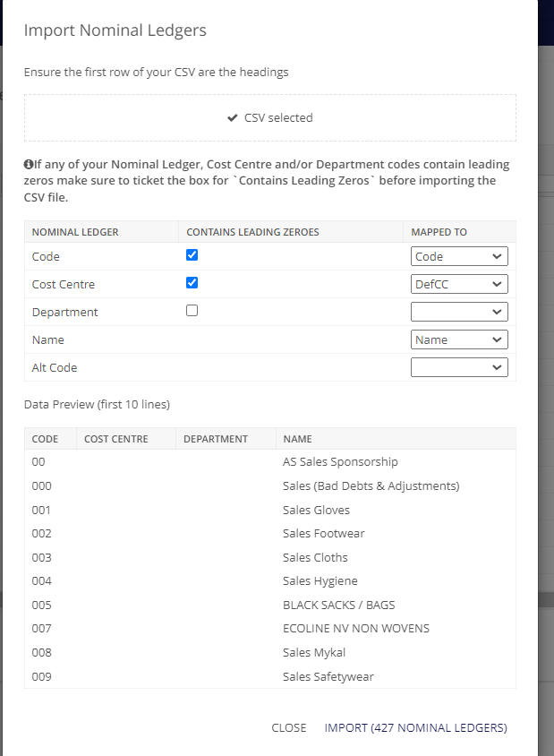554x756 pixels.
Task: Click the CLOSE button
Action: (288, 727)
